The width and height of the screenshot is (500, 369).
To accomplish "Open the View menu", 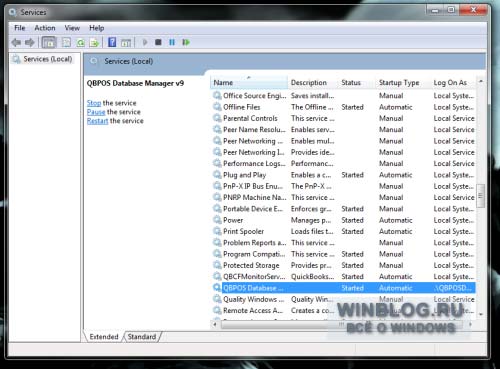I will coord(72,28).
